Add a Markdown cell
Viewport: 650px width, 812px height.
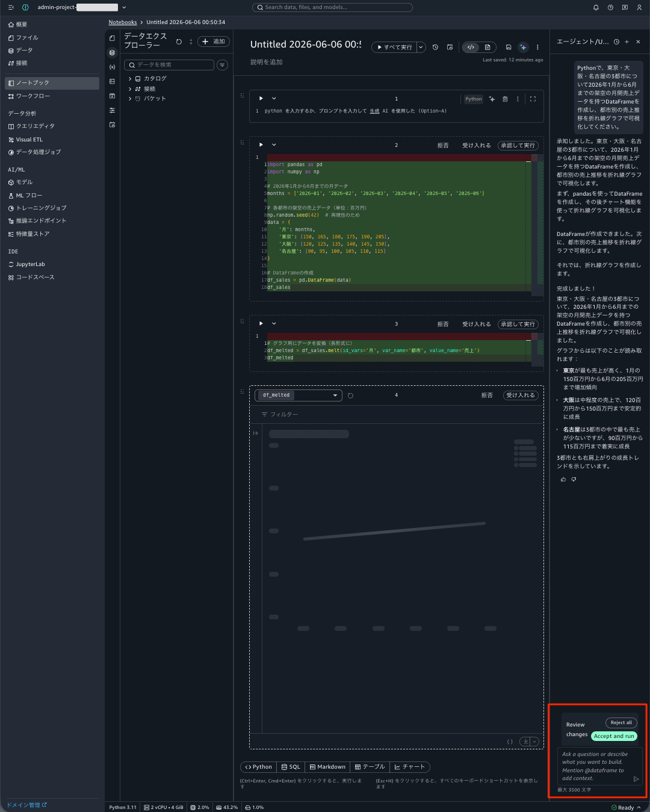point(327,767)
